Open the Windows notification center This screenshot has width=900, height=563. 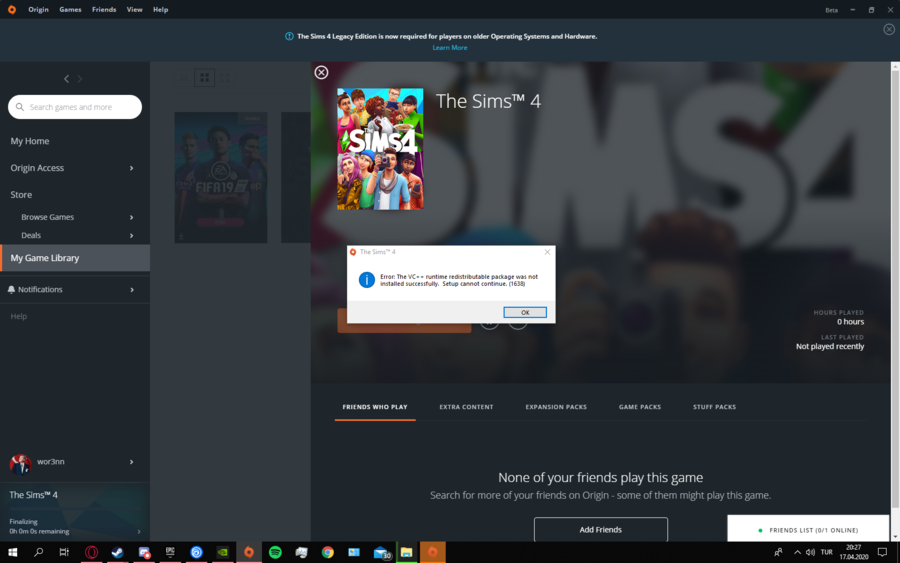(882, 552)
